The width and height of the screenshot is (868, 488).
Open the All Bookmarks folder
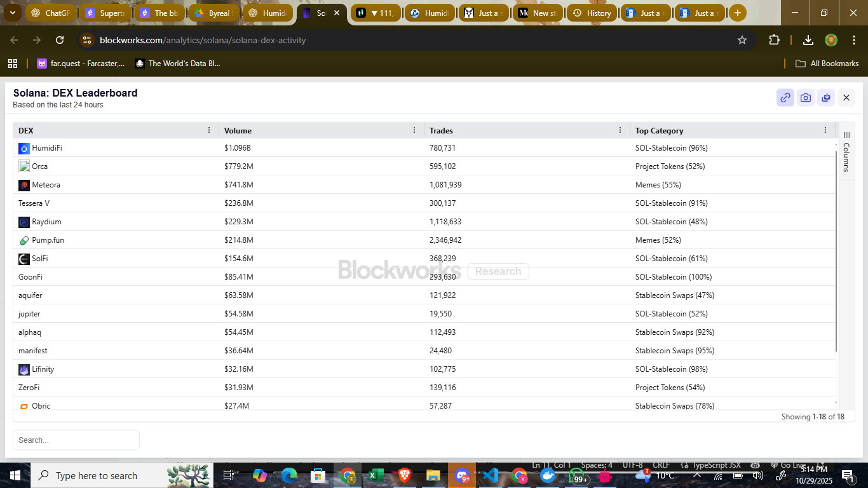point(827,64)
